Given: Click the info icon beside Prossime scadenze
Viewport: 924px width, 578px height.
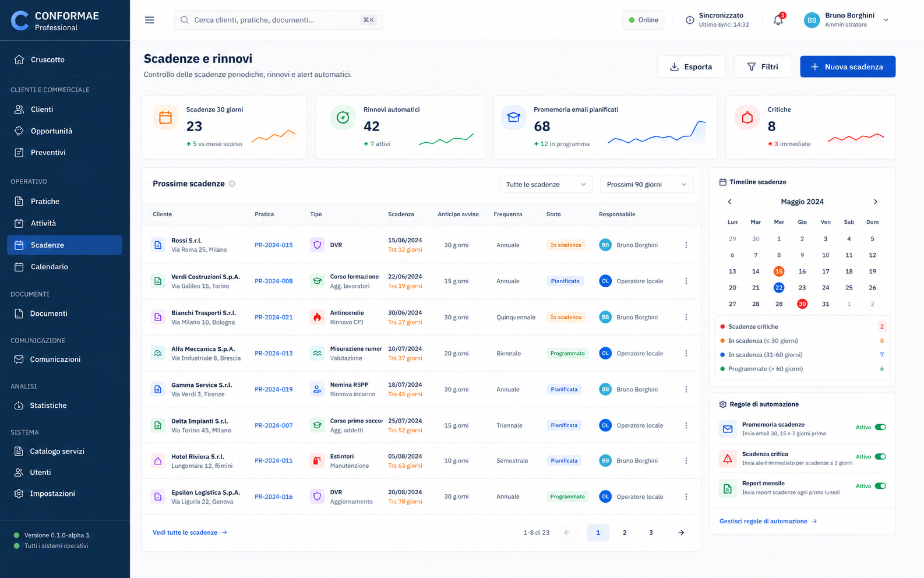Looking at the screenshot, I should [x=232, y=184].
